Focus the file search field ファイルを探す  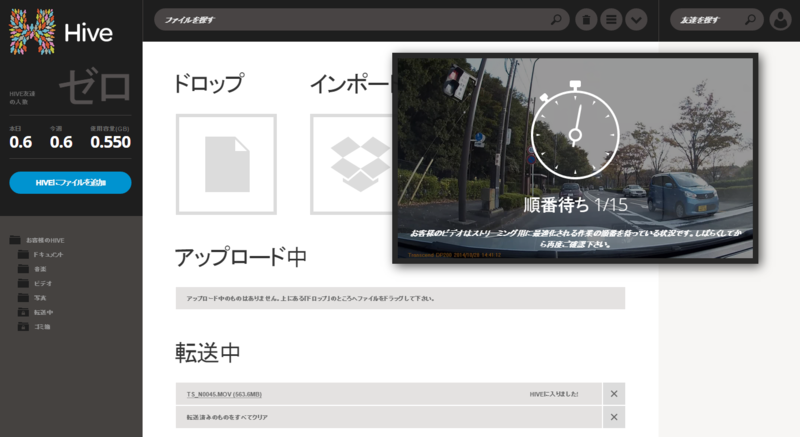coord(361,20)
